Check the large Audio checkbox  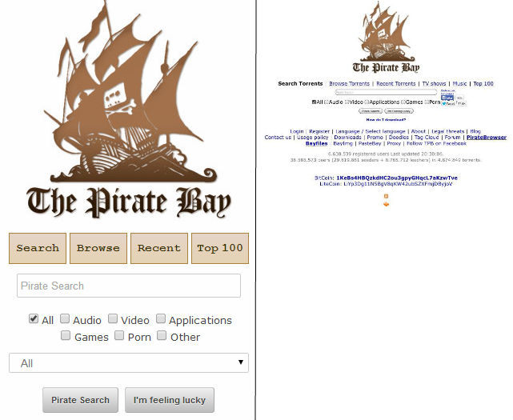pyautogui.click(x=65, y=318)
